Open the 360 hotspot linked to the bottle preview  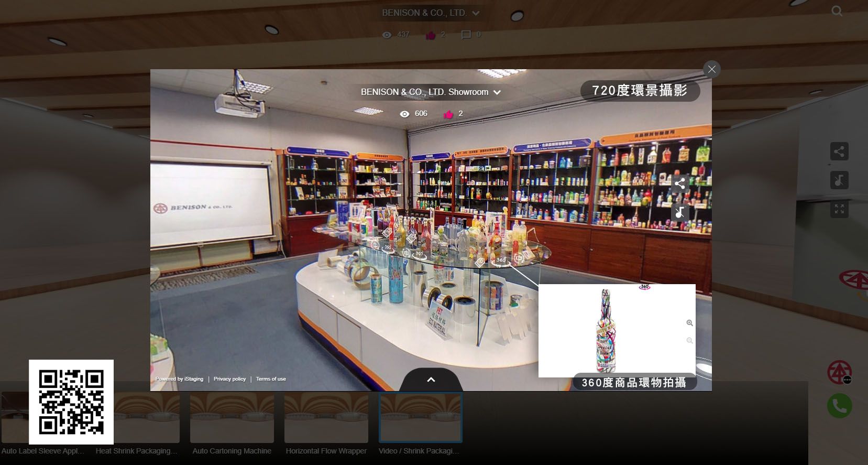[500, 261]
